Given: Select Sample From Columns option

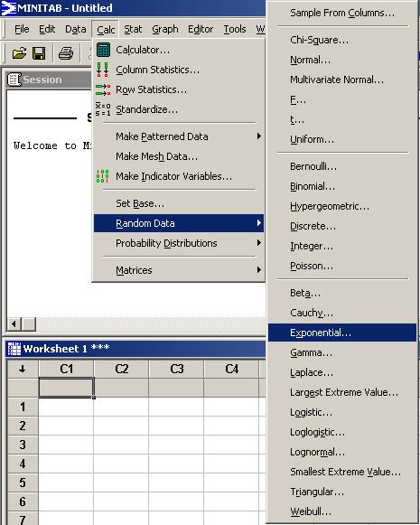Looking at the screenshot, I should point(342,13).
